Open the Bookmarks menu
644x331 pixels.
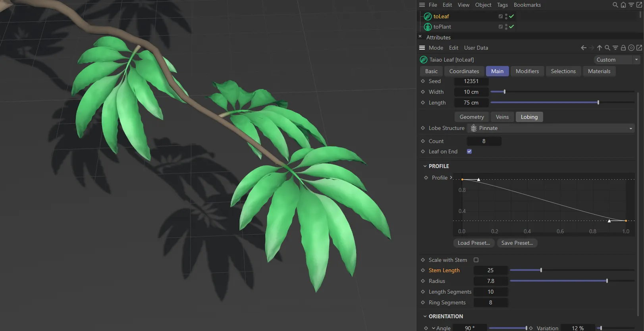click(x=527, y=5)
